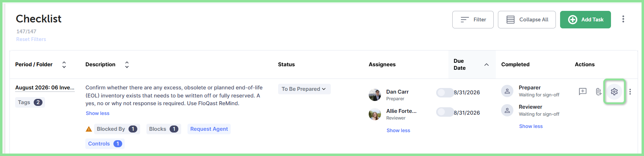The image size is (644, 156).
Task: Click the Reviewer sign-off person icon
Action: click(x=507, y=110)
